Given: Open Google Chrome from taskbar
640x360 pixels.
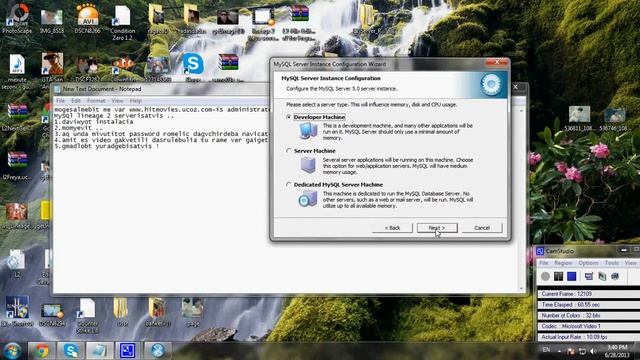Looking at the screenshot, I should point(42,351).
